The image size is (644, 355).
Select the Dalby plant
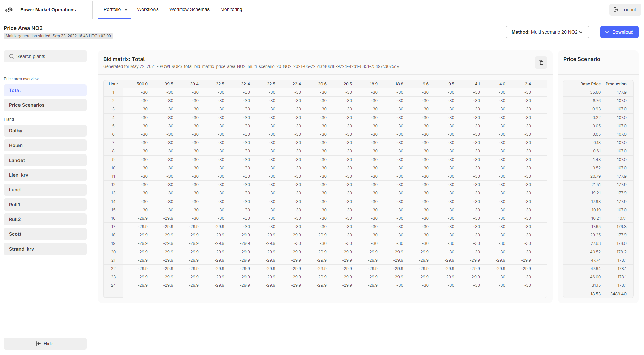(x=45, y=131)
